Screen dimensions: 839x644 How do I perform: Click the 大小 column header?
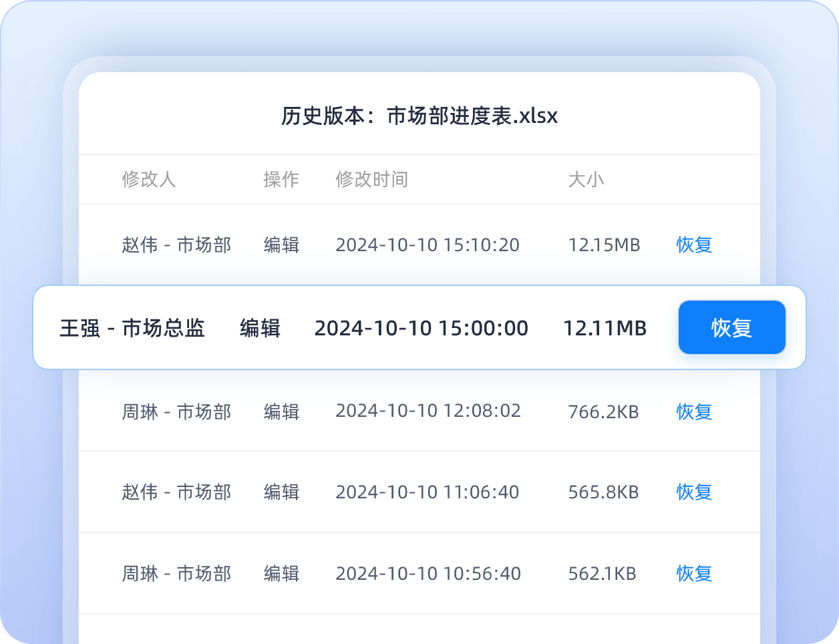(x=586, y=180)
